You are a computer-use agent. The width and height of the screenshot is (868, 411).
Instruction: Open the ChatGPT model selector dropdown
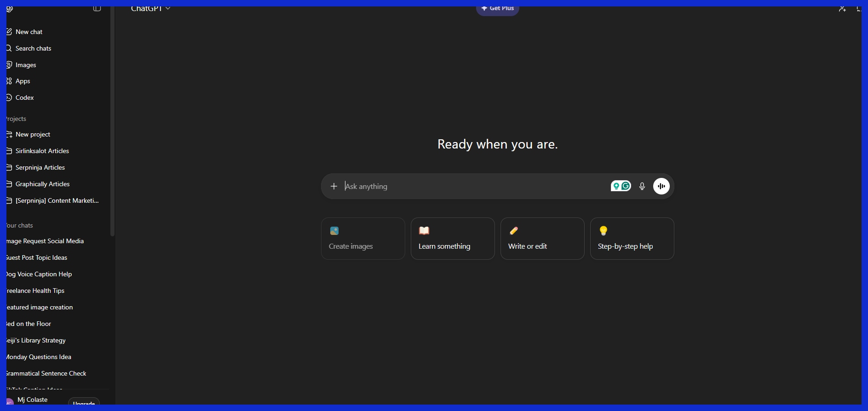pos(150,8)
